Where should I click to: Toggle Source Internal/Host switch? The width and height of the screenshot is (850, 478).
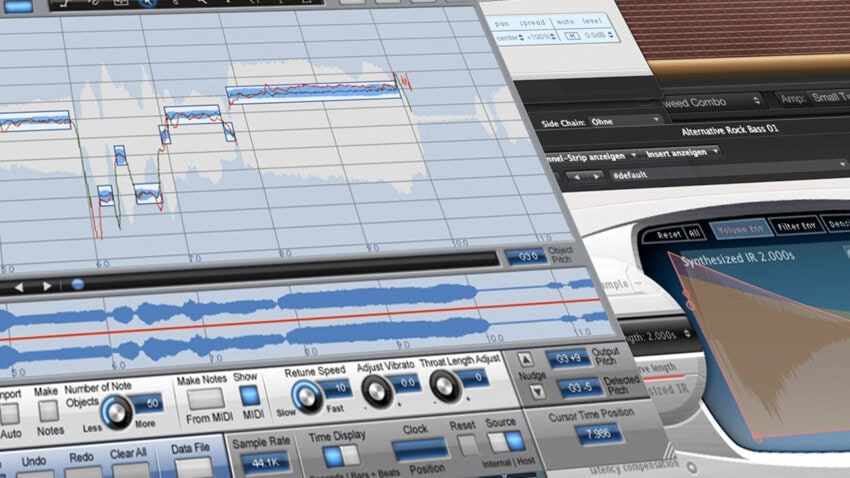(x=505, y=441)
